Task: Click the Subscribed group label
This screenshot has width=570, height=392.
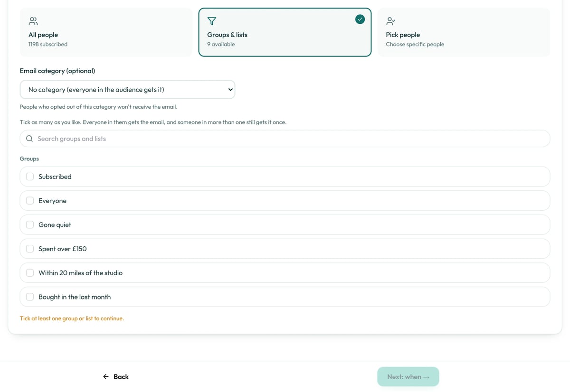Action: point(55,177)
